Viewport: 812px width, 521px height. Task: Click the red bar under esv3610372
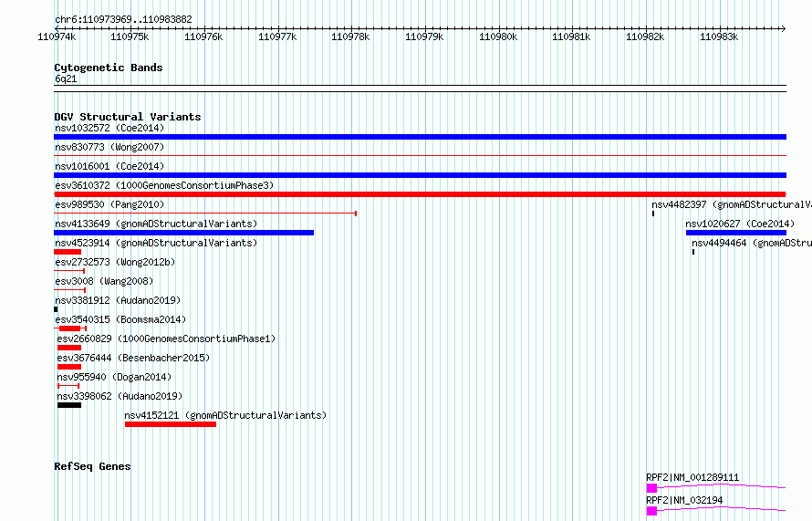(x=420, y=194)
